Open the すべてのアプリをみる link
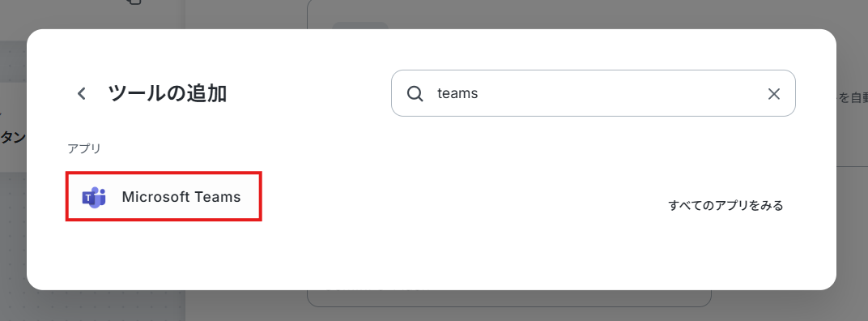The image size is (868, 321). [x=725, y=206]
